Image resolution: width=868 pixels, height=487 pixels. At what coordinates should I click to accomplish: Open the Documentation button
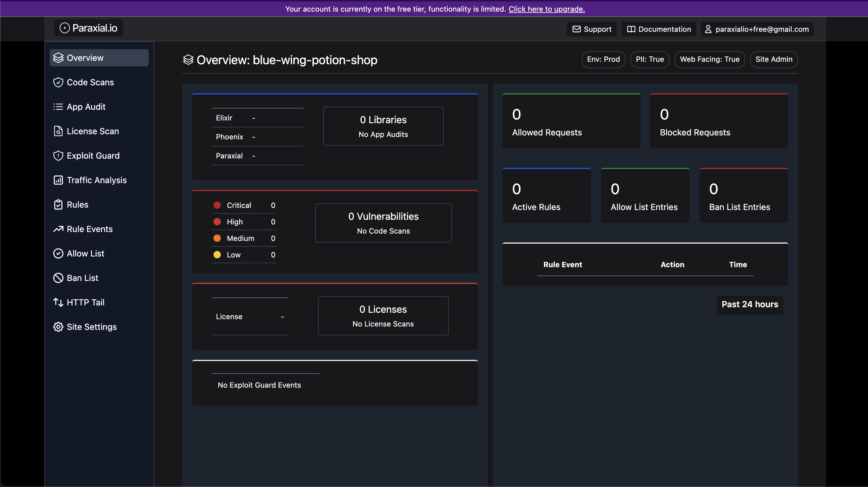(658, 29)
